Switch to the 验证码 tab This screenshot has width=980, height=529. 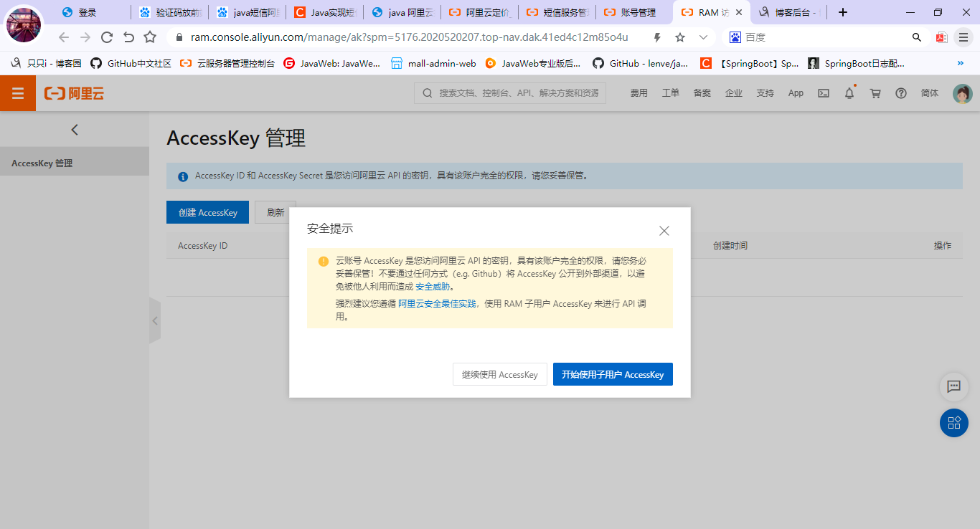(x=171, y=12)
